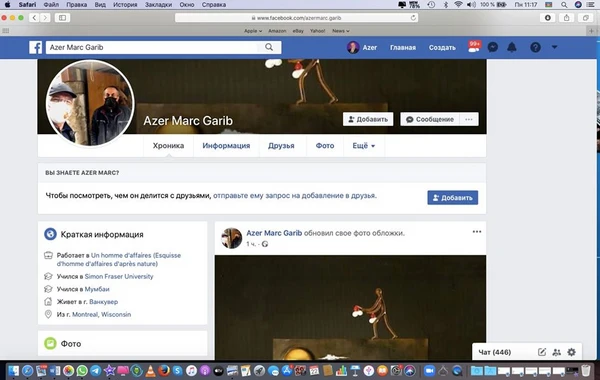The image size is (600, 380).
Task: Click the Сообщение button
Action: 430,119
